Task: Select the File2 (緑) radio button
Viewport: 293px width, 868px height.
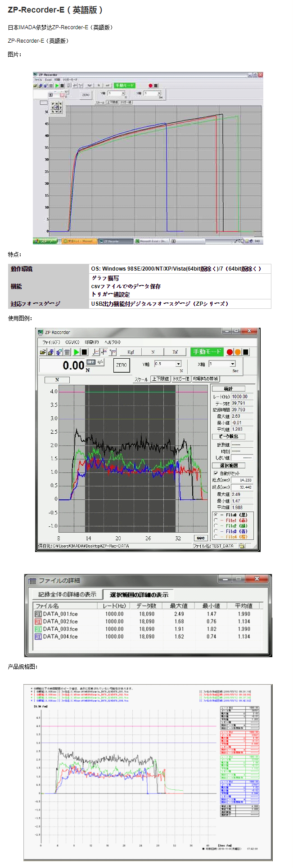Action: pyautogui.click(x=216, y=525)
